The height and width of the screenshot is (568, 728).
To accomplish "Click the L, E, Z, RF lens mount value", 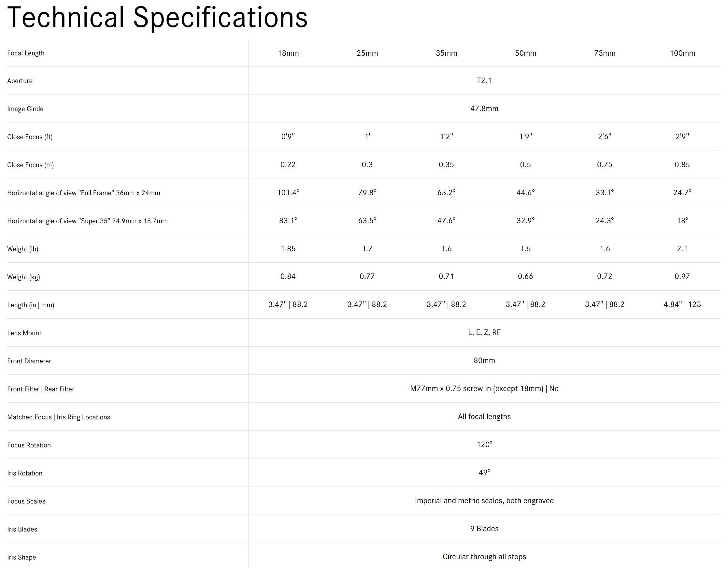I will 484,332.
